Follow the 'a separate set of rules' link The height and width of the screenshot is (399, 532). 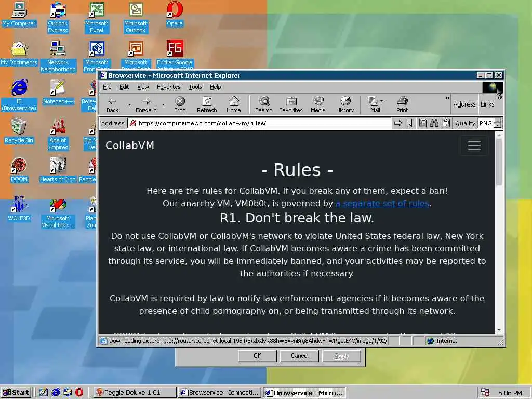click(x=382, y=203)
